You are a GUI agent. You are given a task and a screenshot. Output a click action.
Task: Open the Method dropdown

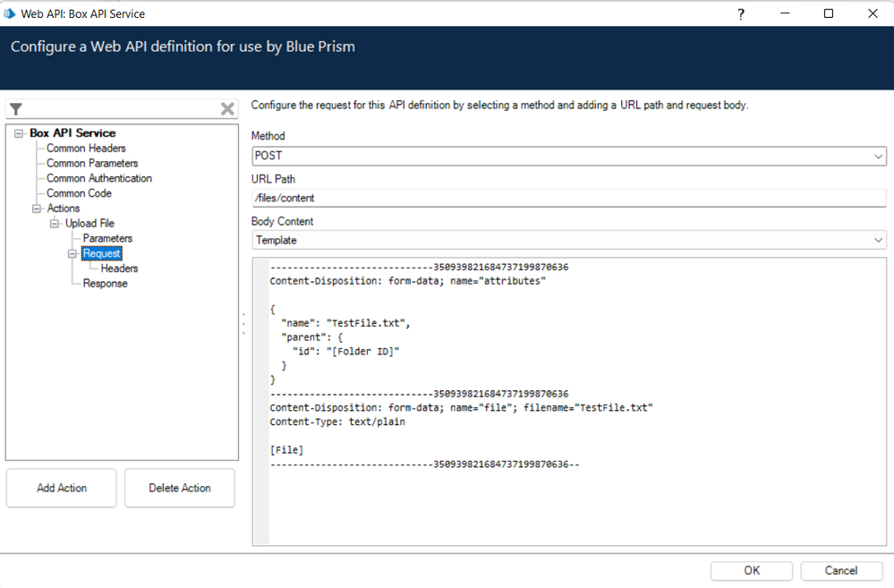878,157
